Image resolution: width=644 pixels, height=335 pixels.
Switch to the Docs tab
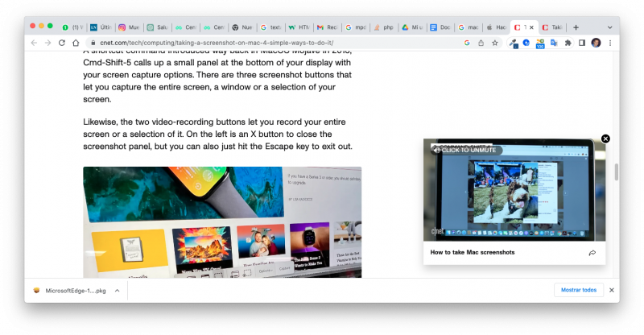[x=440, y=27]
